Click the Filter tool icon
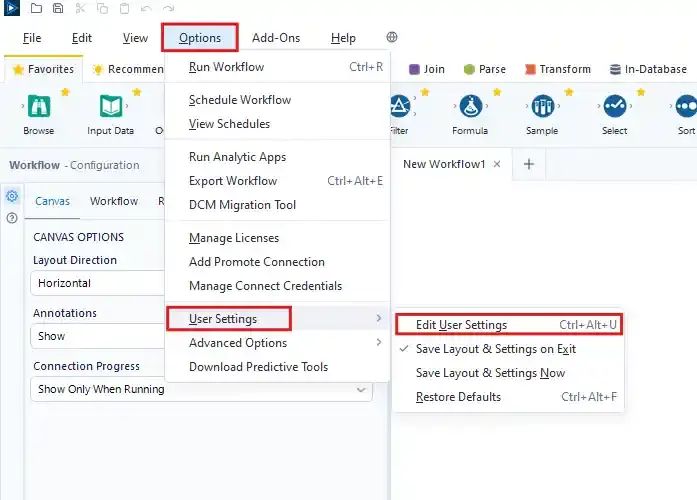Viewport: 697px width, 500px height. (399, 107)
